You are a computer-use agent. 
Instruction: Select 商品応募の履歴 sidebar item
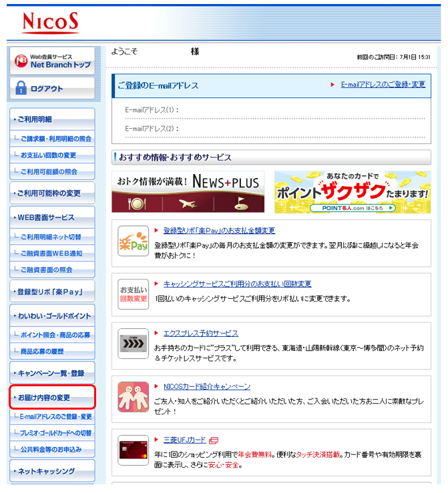pos(52,351)
